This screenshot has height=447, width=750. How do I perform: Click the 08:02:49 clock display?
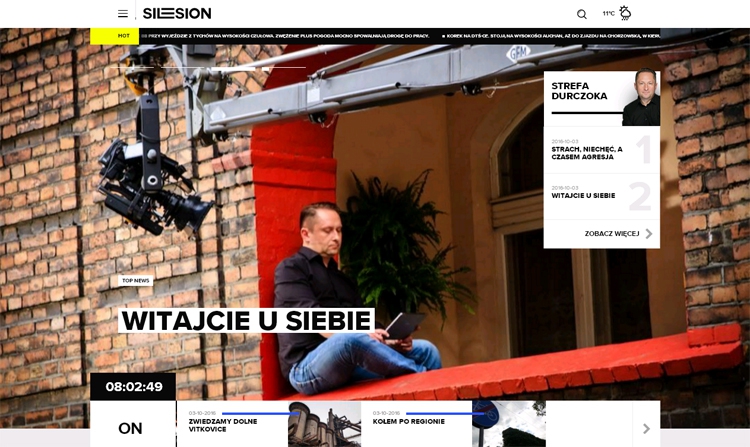pos(133,387)
